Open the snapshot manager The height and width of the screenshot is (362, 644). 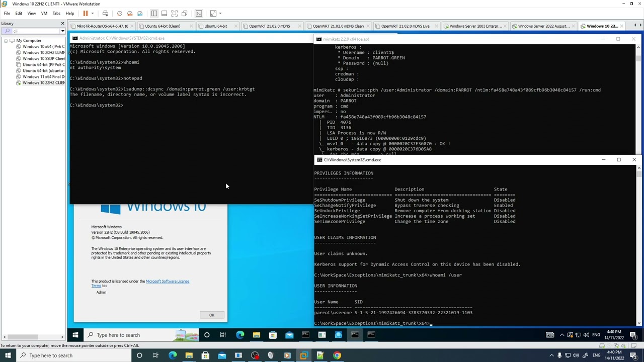pos(140,14)
